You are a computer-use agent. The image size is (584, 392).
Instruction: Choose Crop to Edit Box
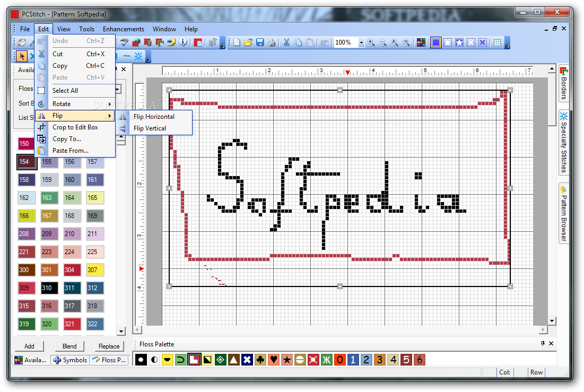point(74,127)
